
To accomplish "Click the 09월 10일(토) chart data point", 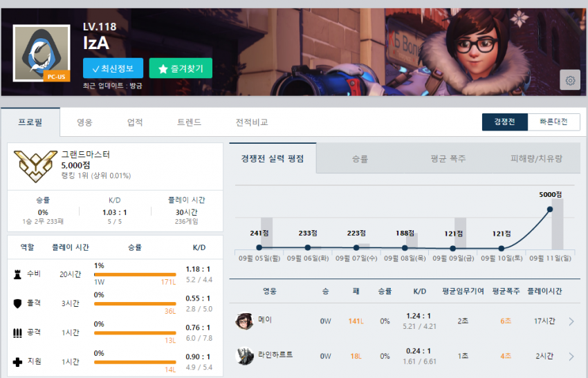I will tap(502, 248).
